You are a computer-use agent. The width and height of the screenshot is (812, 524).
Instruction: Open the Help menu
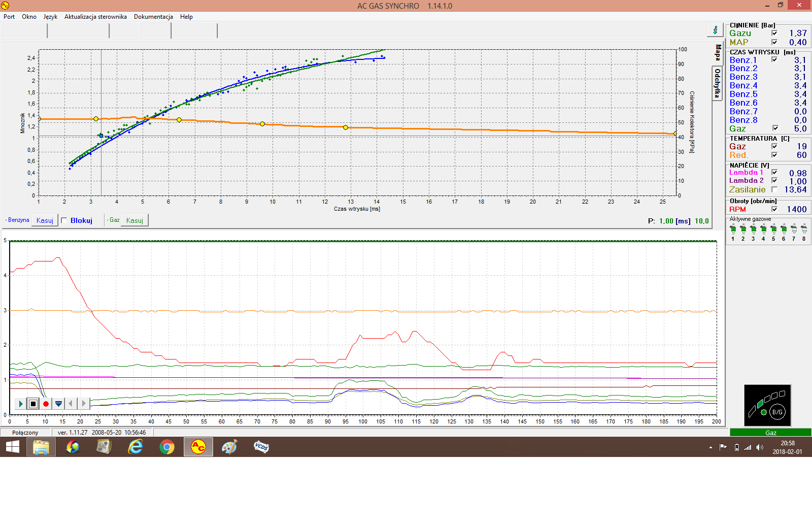[186, 17]
